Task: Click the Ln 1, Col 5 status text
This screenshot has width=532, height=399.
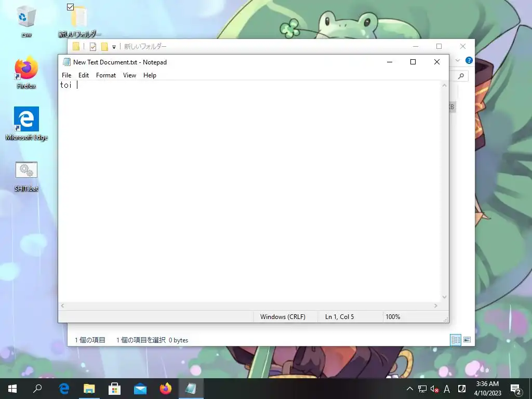Action: (339, 317)
